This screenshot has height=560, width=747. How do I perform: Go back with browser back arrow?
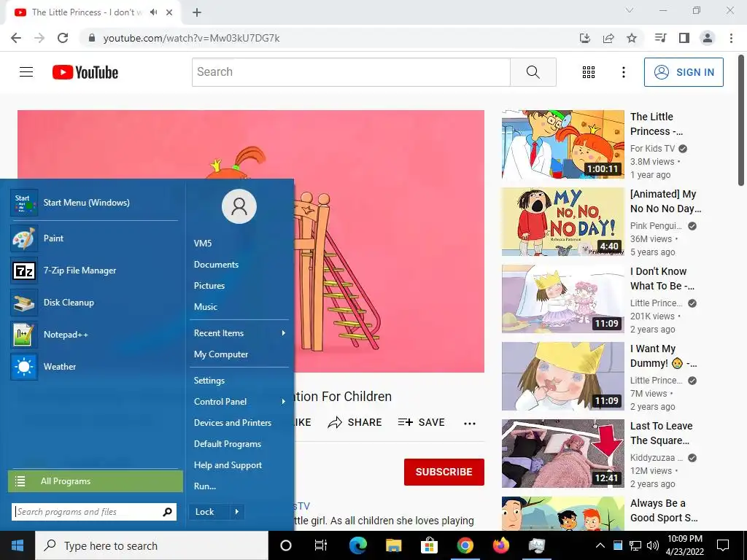pos(16,38)
